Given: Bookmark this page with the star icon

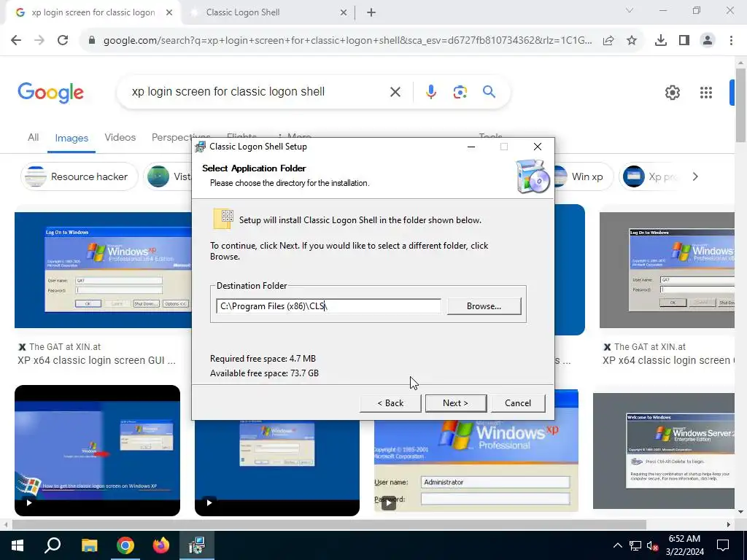Looking at the screenshot, I should coord(632,41).
